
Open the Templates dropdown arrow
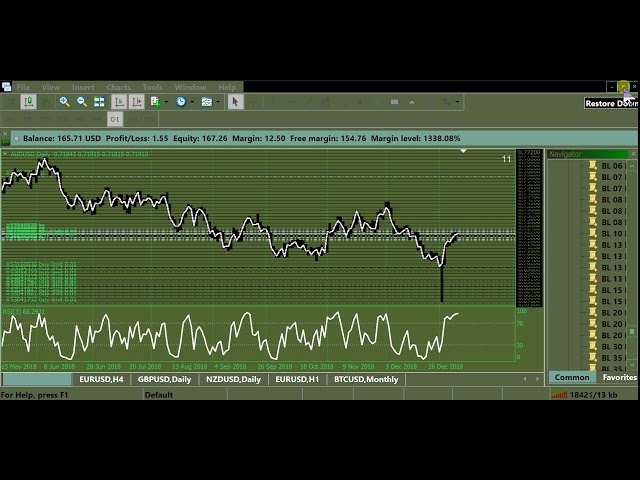(218, 101)
